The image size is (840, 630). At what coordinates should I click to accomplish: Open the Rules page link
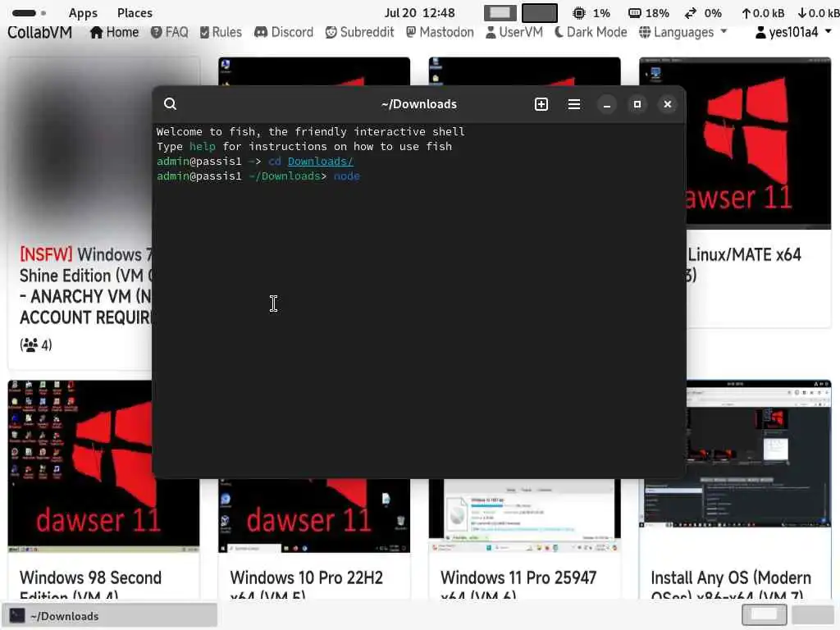[221, 32]
